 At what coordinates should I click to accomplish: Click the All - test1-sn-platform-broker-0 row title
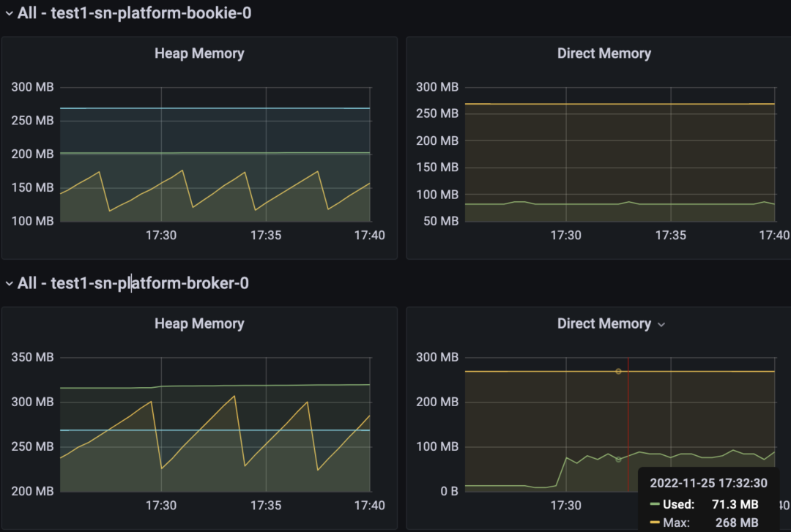tap(133, 283)
